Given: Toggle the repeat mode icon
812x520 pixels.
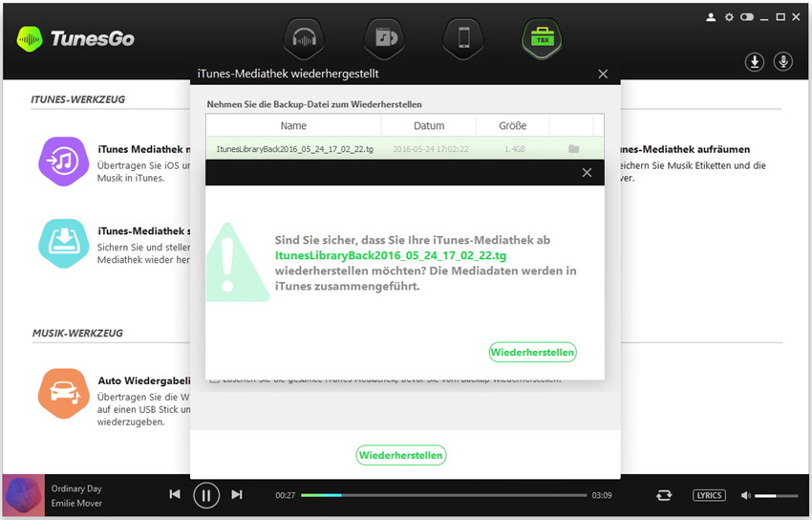Looking at the screenshot, I should click(x=664, y=496).
